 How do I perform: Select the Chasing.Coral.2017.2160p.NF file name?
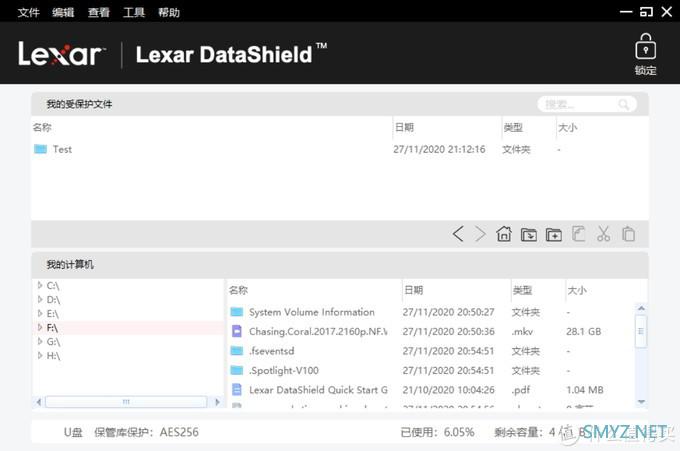tap(318, 331)
